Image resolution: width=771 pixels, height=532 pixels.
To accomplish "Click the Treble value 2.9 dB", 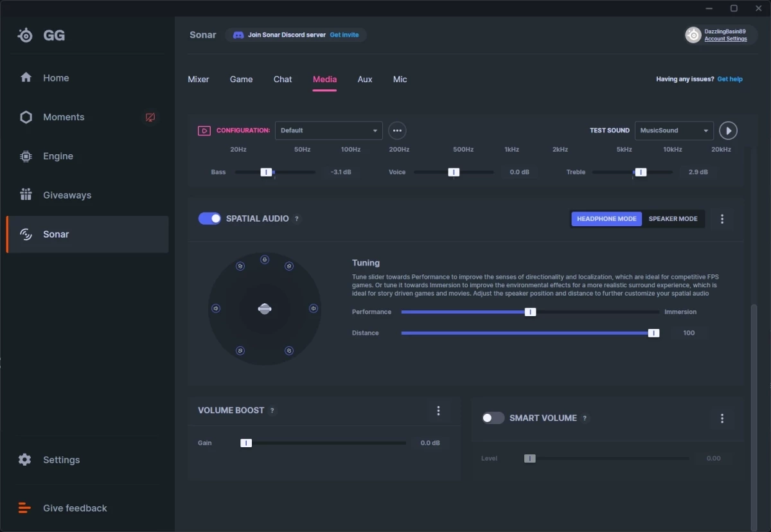I will 698,172.
